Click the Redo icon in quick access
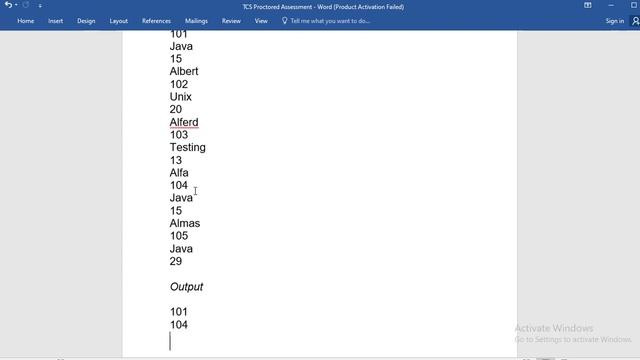 tap(26, 5)
